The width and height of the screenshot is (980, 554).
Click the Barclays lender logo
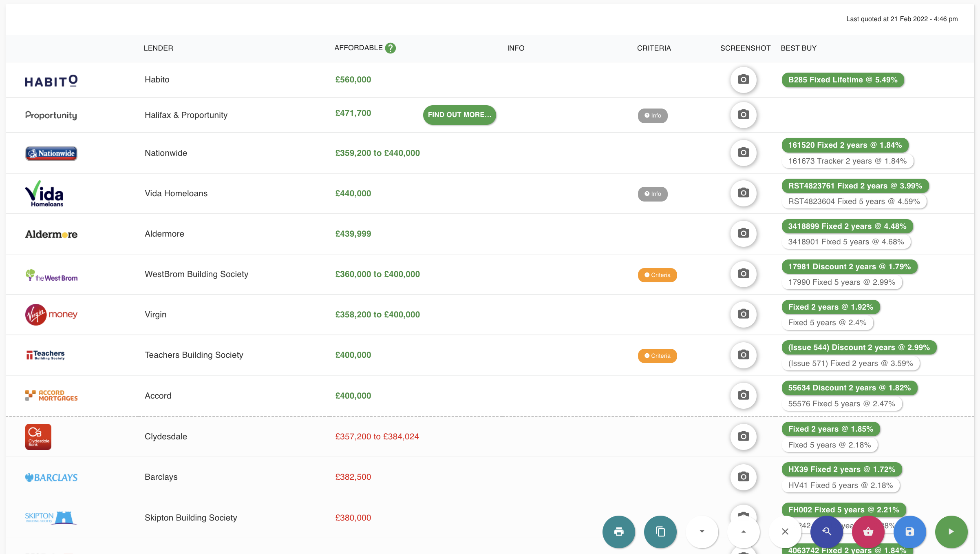(x=51, y=477)
